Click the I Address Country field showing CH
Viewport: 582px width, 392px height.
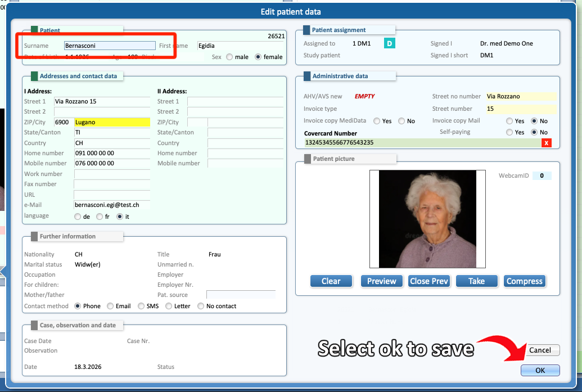click(112, 143)
